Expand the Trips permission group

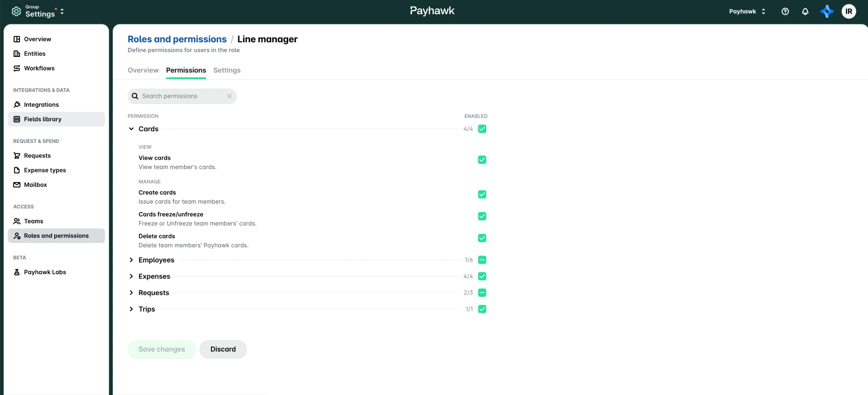pos(131,309)
